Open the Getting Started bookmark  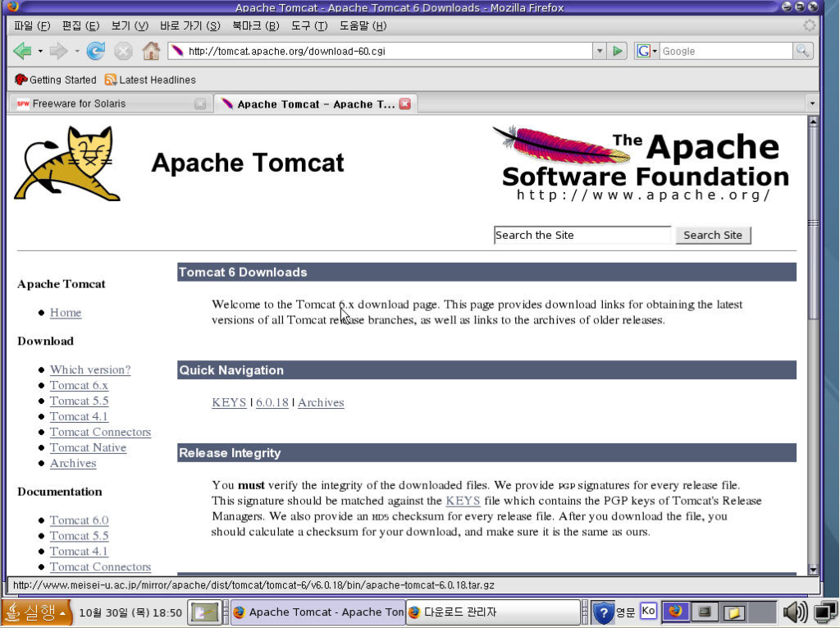tap(56, 80)
